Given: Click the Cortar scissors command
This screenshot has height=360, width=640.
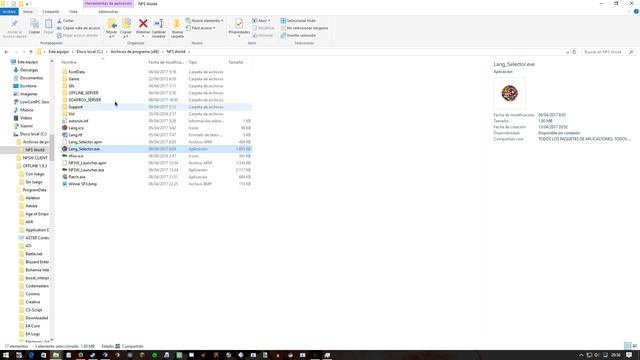Looking at the screenshot, I should pyautogui.click(x=66, y=20).
